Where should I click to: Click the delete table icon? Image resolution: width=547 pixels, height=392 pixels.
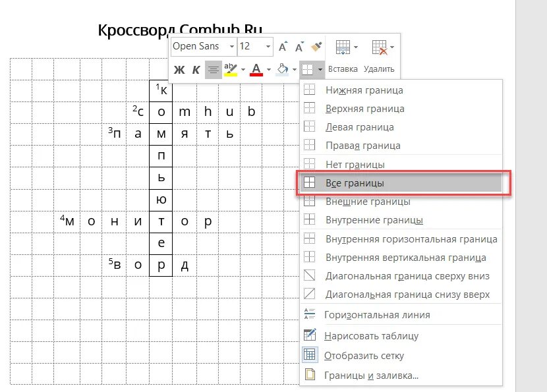point(380,47)
